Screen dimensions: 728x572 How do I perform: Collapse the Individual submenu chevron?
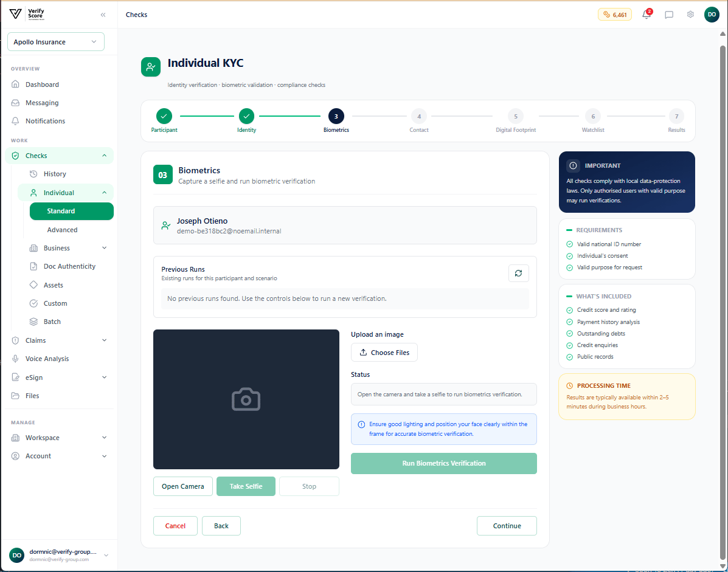(105, 193)
